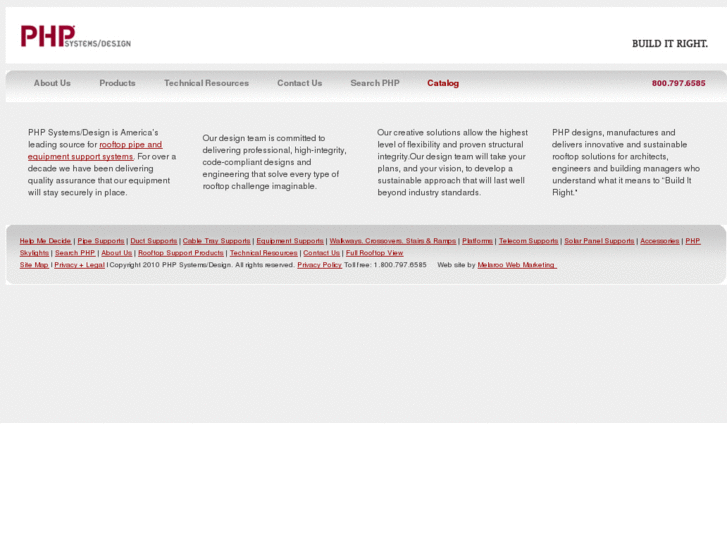Click the BUILD IT RIGHT. tagline
Screen dimensions: 727x545
670,44
